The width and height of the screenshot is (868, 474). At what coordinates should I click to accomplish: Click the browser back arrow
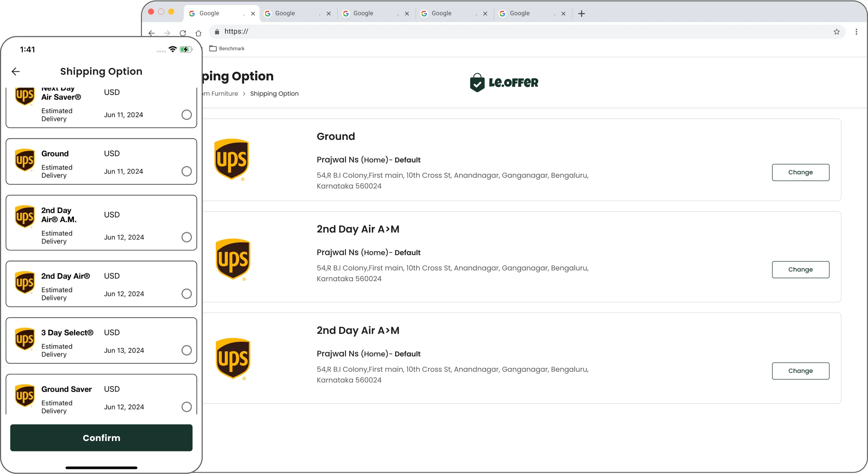coord(151,33)
